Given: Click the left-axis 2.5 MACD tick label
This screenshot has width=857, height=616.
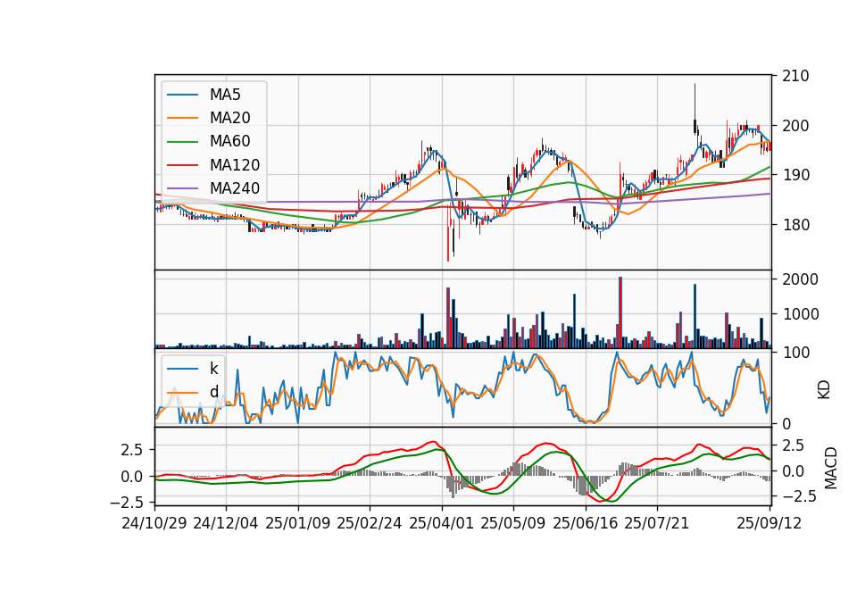Looking at the screenshot, I should point(132,450).
